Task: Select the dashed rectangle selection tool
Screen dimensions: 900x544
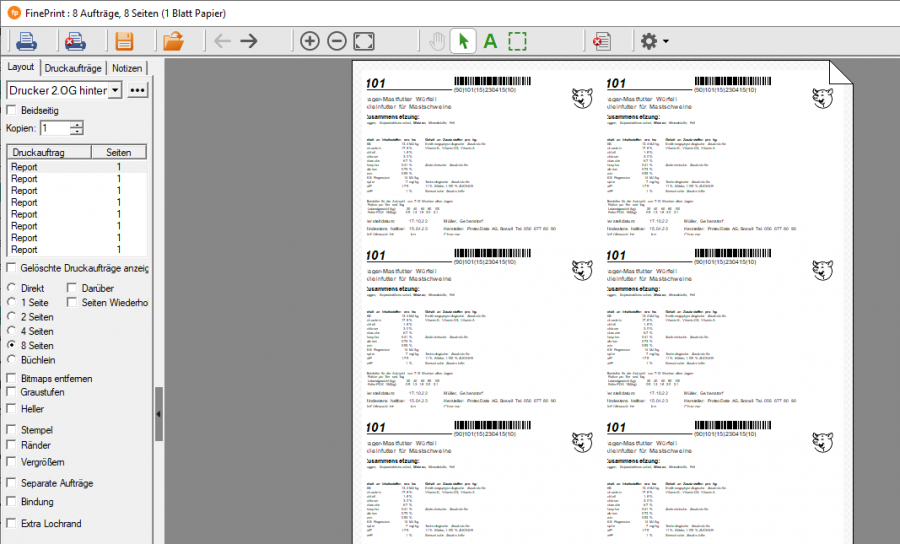Action: click(x=517, y=41)
